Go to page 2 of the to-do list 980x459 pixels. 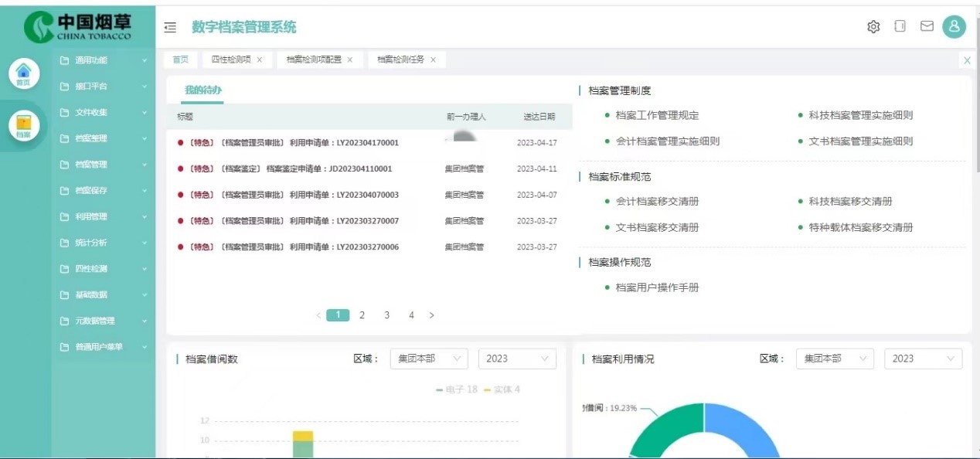(x=362, y=315)
